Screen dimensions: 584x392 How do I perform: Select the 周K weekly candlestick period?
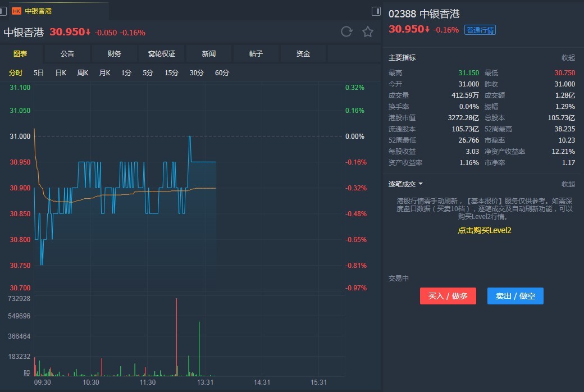pos(83,72)
